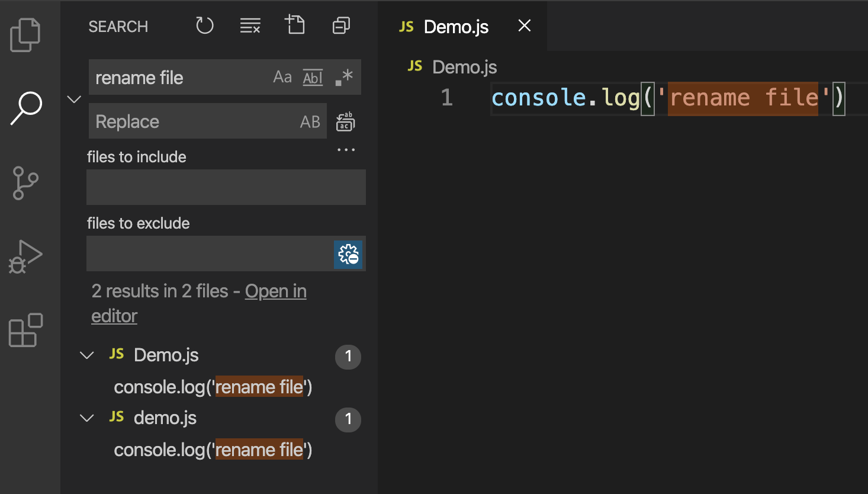Switch to the Demo.js editor tab

tap(455, 25)
